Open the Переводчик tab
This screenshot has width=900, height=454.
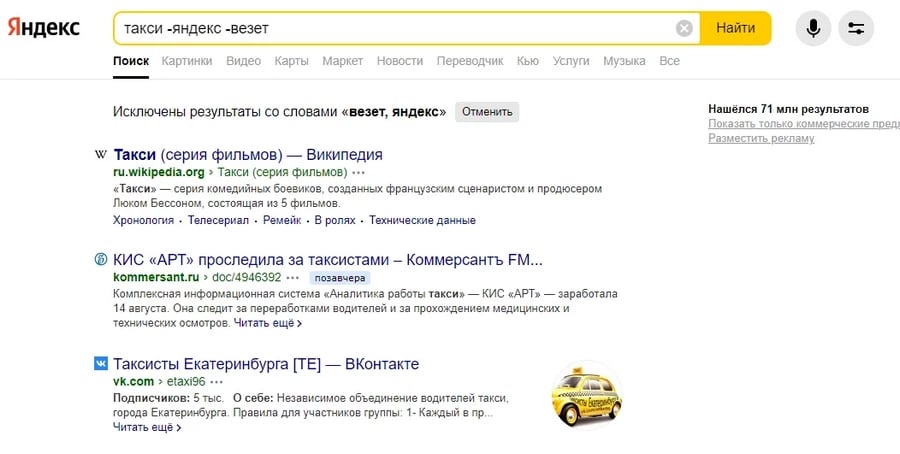coord(470,61)
